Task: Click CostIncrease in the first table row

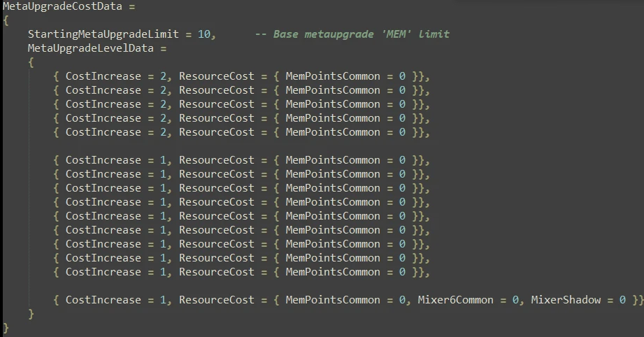Action: coord(103,76)
